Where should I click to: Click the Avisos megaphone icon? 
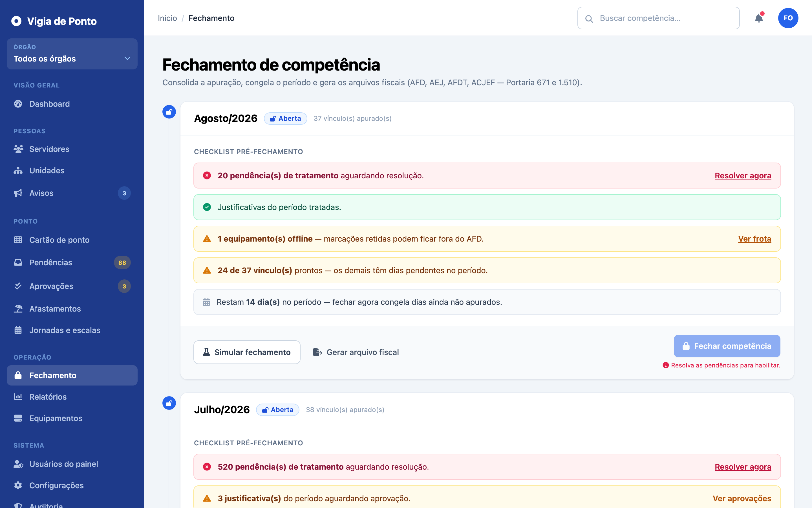[x=18, y=193]
